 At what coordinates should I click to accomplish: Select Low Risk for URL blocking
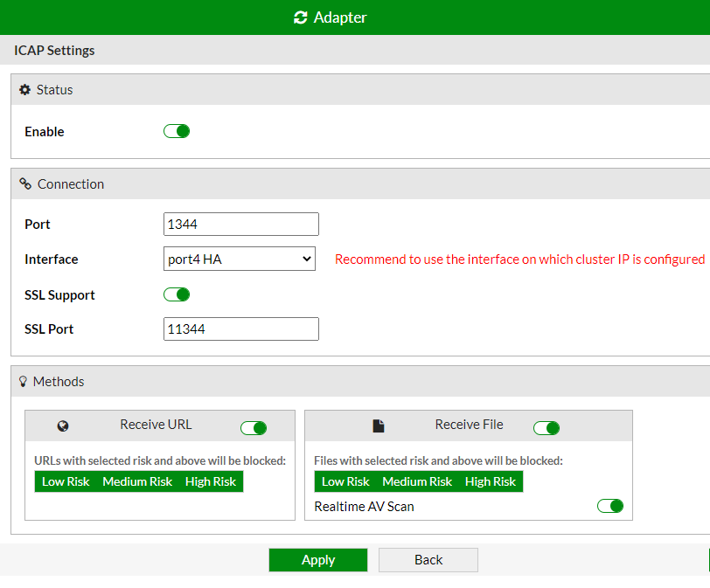pyautogui.click(x=66, y=481)
